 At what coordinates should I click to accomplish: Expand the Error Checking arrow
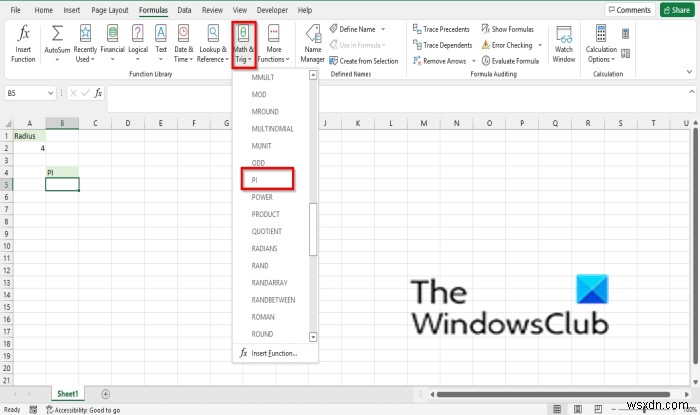[x=540, y=45]
